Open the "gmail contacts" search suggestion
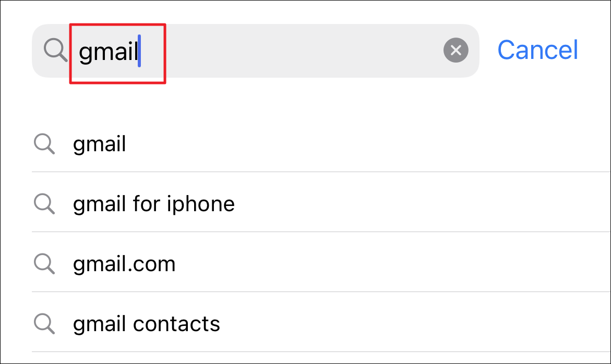This screenshot has width=611, height=364. (x=321, y=322)
